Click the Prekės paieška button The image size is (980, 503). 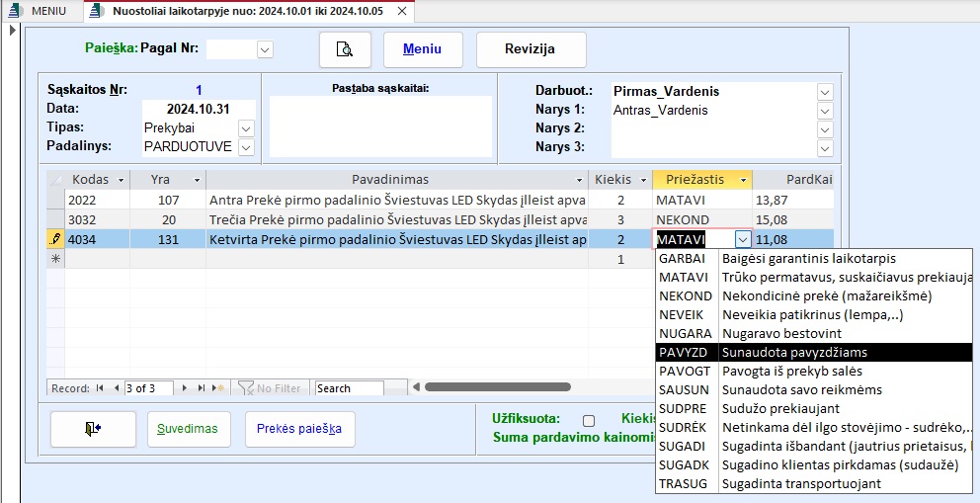pos(300,429)
